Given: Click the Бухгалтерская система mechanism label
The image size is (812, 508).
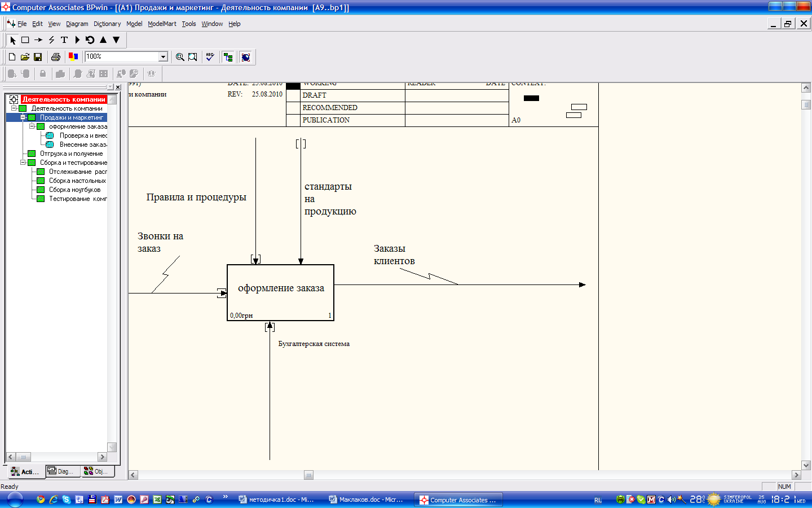Looking at the screenshot, I should click(x=314, y=344).
